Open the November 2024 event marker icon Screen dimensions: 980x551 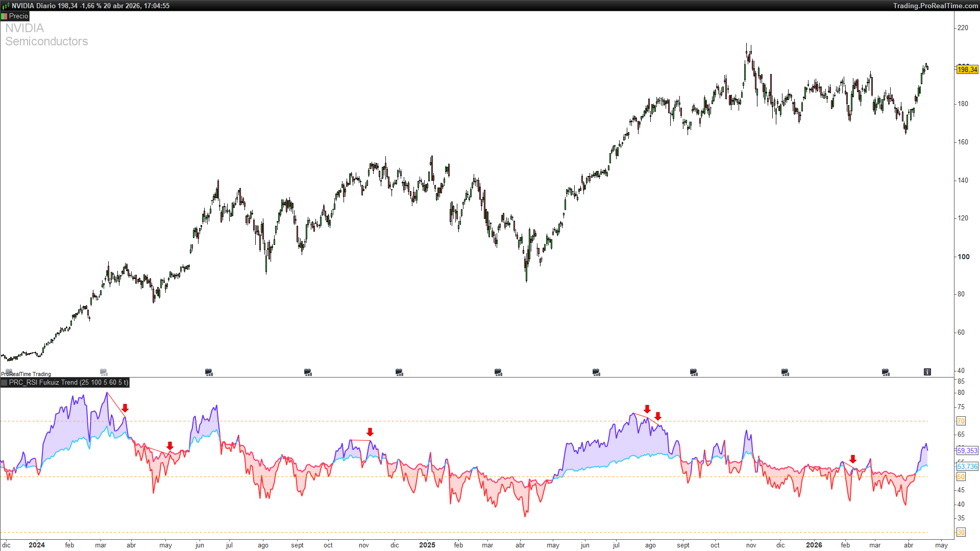399,372
